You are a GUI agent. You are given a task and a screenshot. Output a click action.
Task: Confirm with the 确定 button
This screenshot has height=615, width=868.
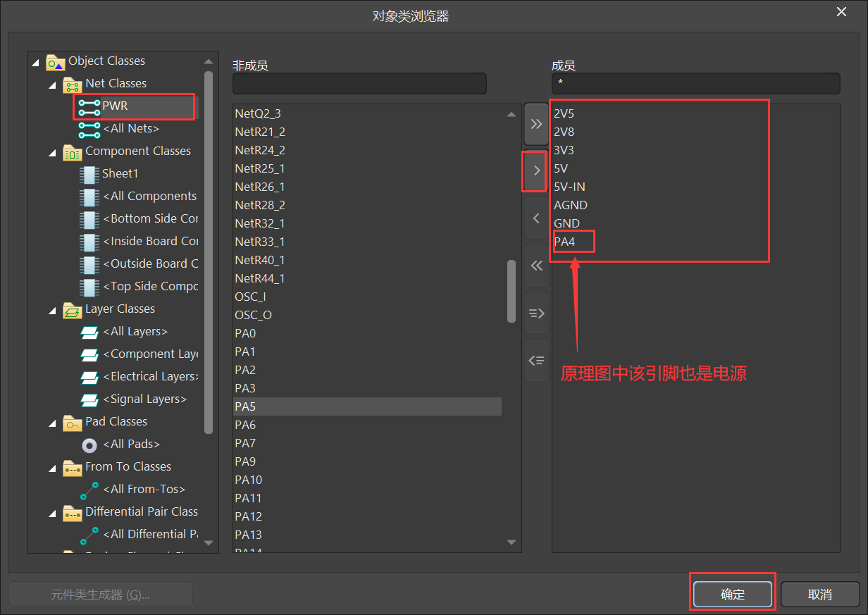point(733,594)
